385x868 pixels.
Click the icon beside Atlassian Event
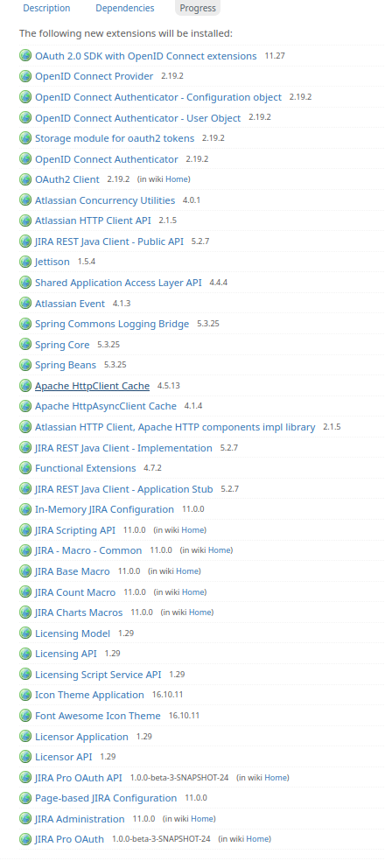(x=25, y=304)
